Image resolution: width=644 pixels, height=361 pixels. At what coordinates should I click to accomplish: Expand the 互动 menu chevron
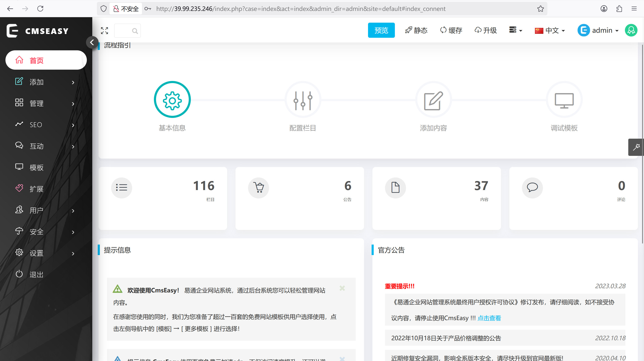[x=73, y=146]
